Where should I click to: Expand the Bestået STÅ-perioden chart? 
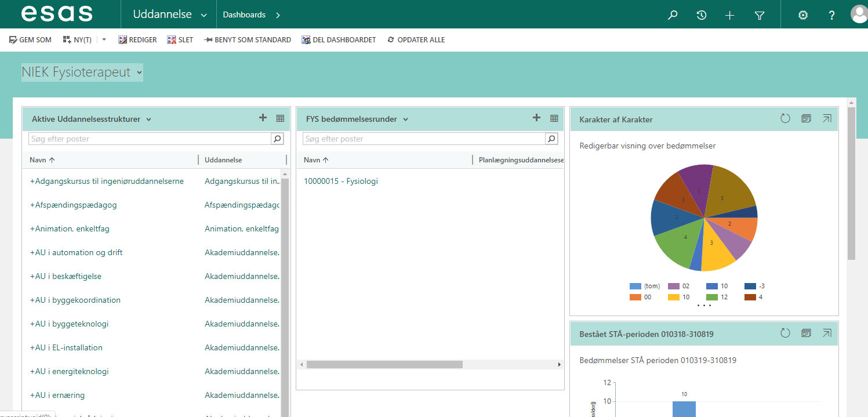(x=827, y=333)
